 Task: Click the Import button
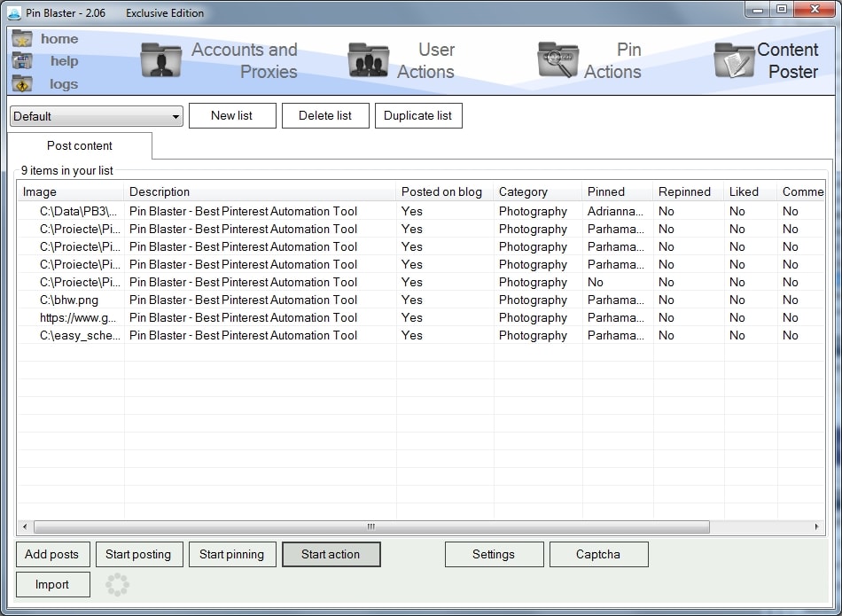tap(53, 584)
